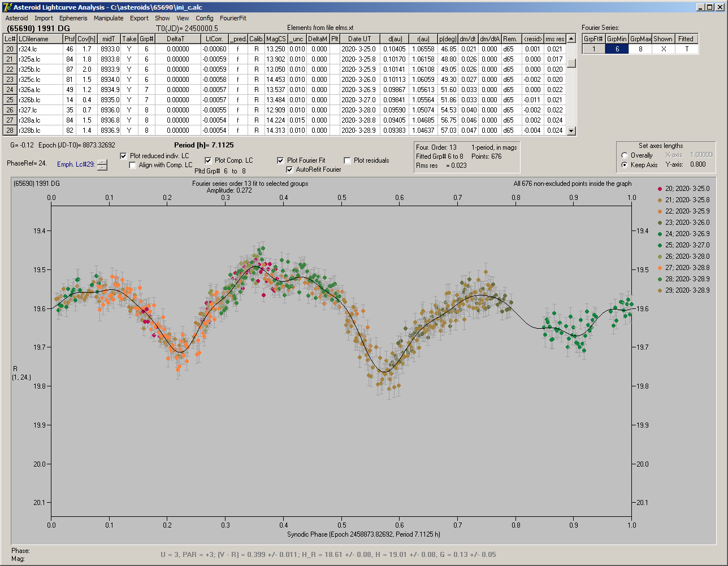Open the Ephemeris menu
728x566 pixels.
(x=73, y=18)
